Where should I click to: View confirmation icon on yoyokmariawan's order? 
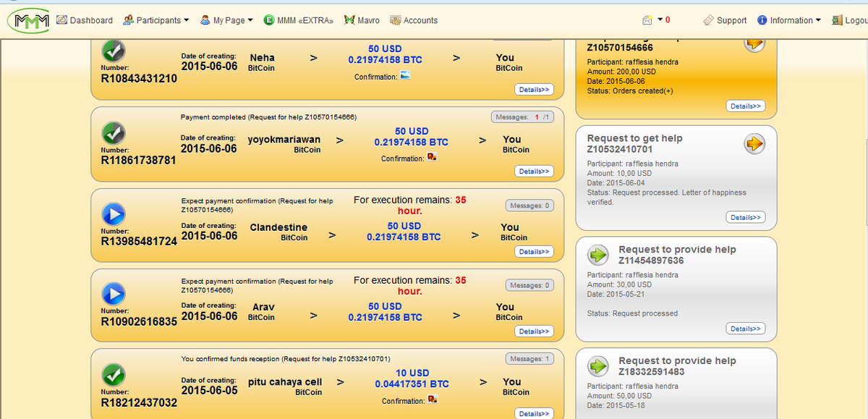pyautogui.click(x=432, y=157)
